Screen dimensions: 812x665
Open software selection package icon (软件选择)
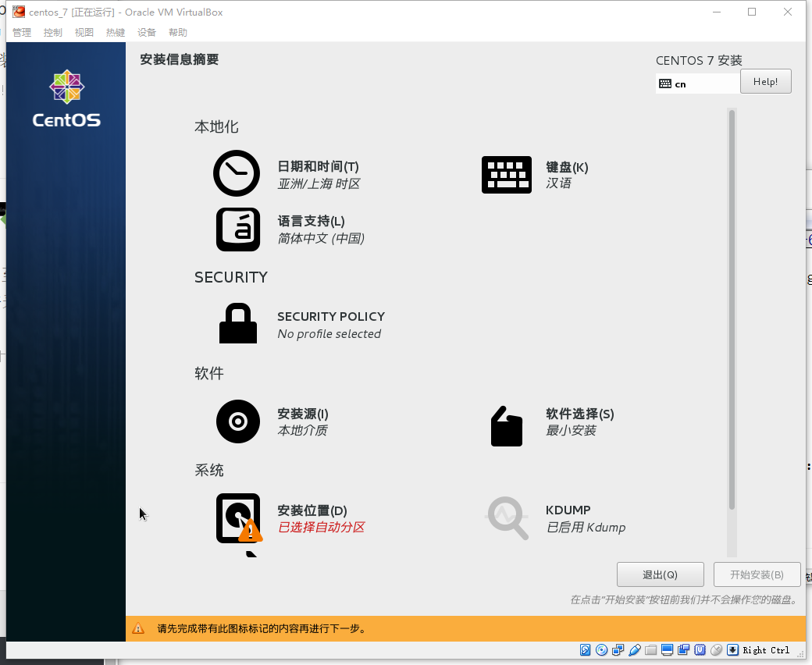(507, 426)
